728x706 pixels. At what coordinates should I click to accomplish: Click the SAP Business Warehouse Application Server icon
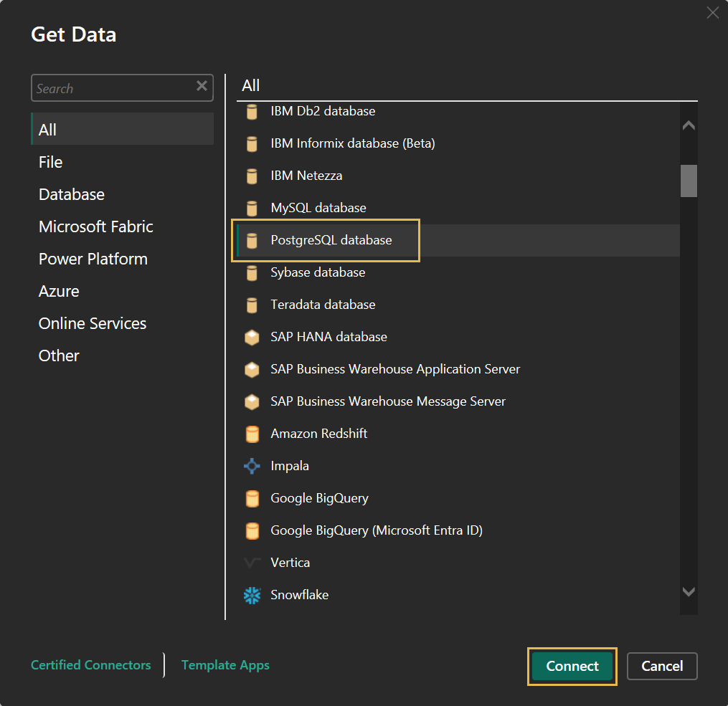point(252,370)
